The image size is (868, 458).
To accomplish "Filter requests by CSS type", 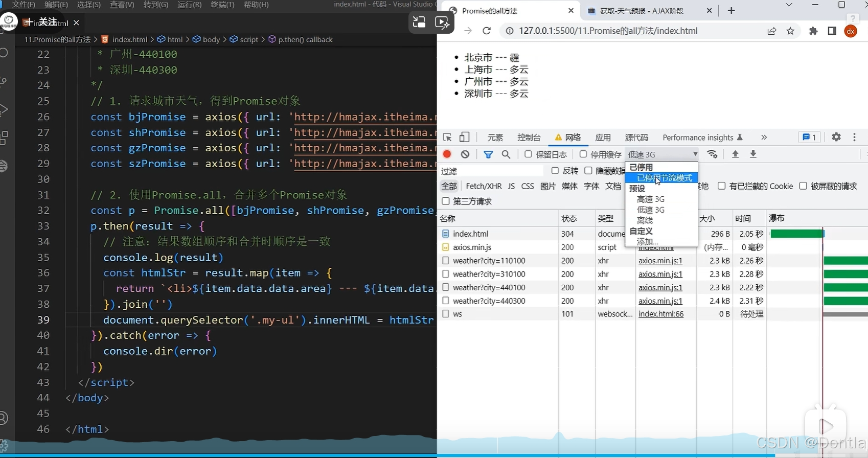I will point(528,186).
